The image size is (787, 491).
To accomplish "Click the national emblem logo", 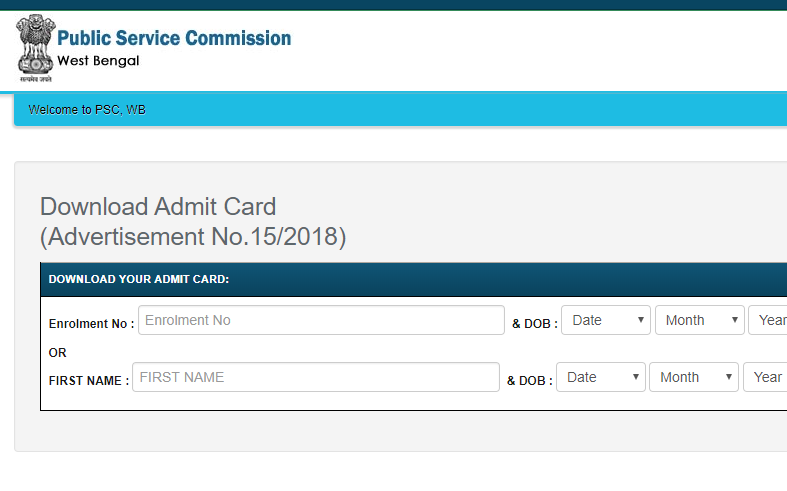I will (34, 48).
